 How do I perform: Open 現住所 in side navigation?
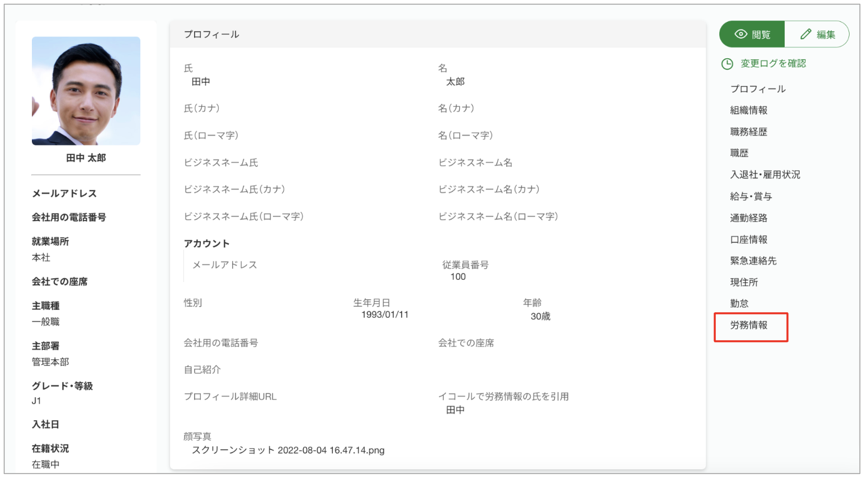tap(744, 283)
